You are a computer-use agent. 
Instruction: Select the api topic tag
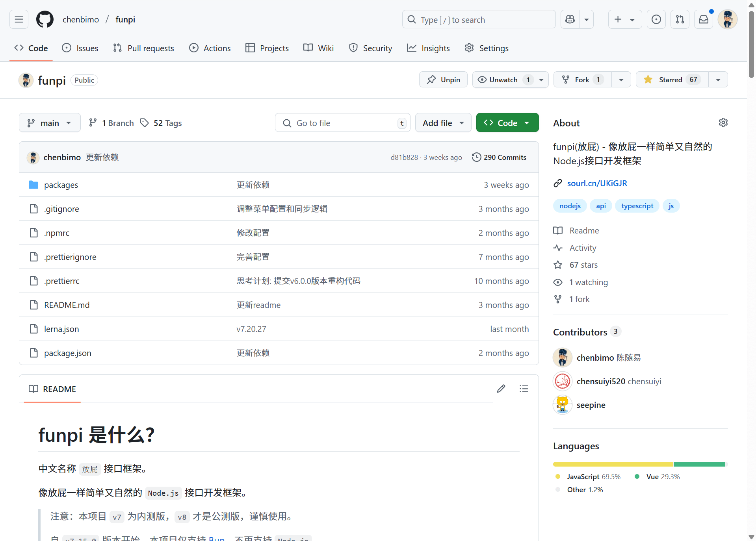(601, 206)
